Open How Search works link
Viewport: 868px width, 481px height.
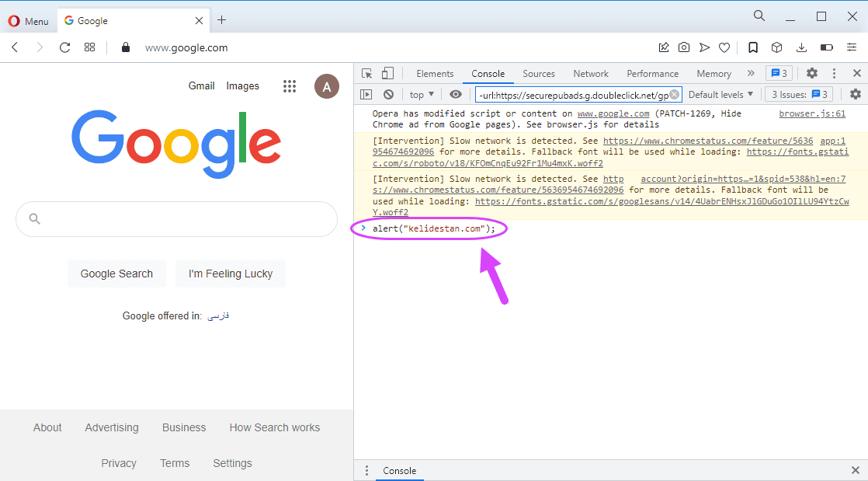click(x=275, y=428)
